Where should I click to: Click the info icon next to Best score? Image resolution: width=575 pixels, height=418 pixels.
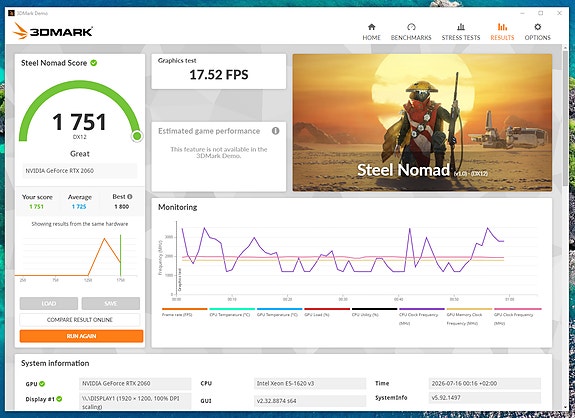[130, 197]
